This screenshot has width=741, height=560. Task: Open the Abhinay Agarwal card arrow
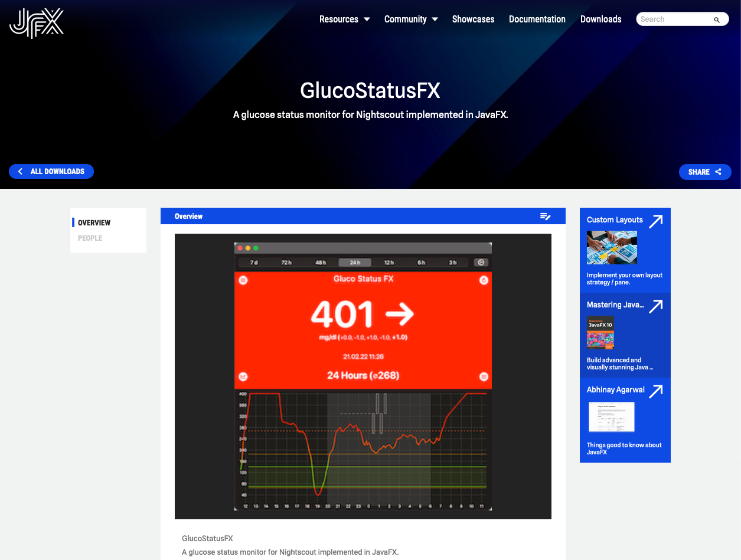[x=656, y=391]
